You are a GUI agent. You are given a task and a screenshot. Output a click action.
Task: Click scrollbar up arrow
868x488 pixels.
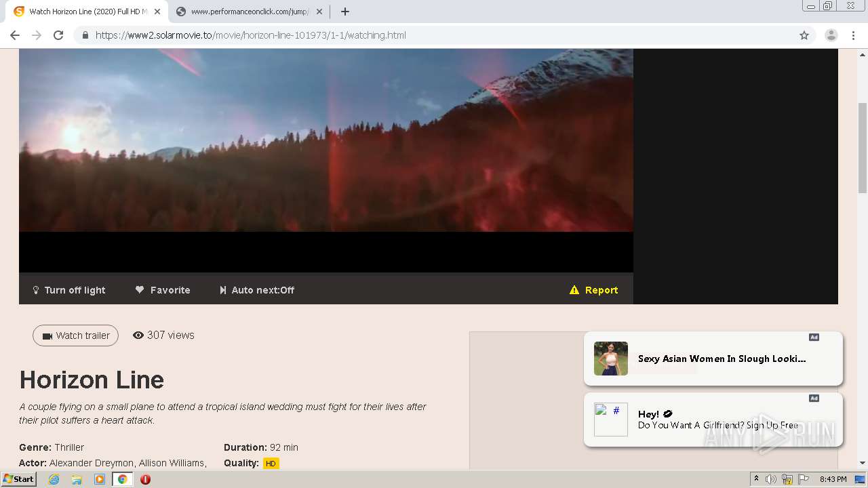point(863,54)
